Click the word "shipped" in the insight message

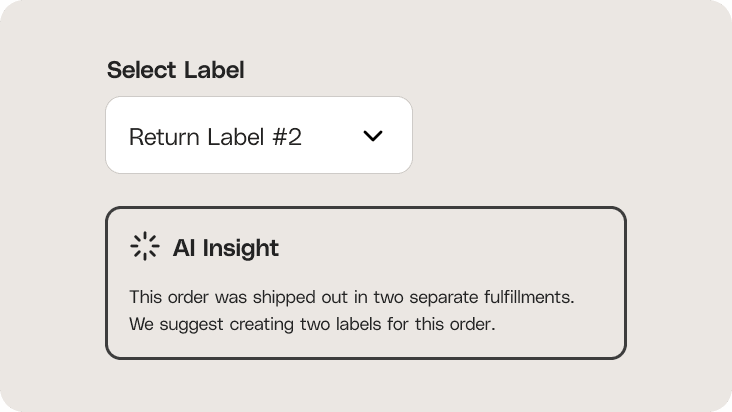coord(281,297)
